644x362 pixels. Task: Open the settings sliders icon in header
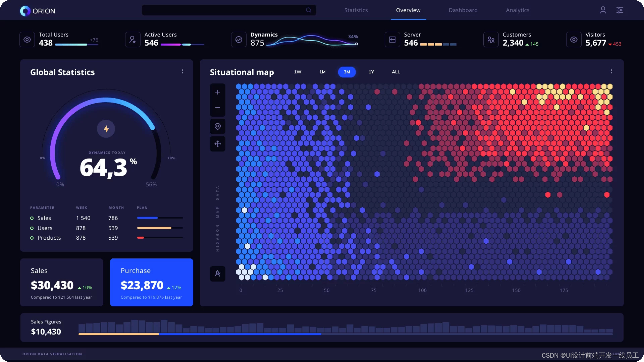click(x=620, y=10)
